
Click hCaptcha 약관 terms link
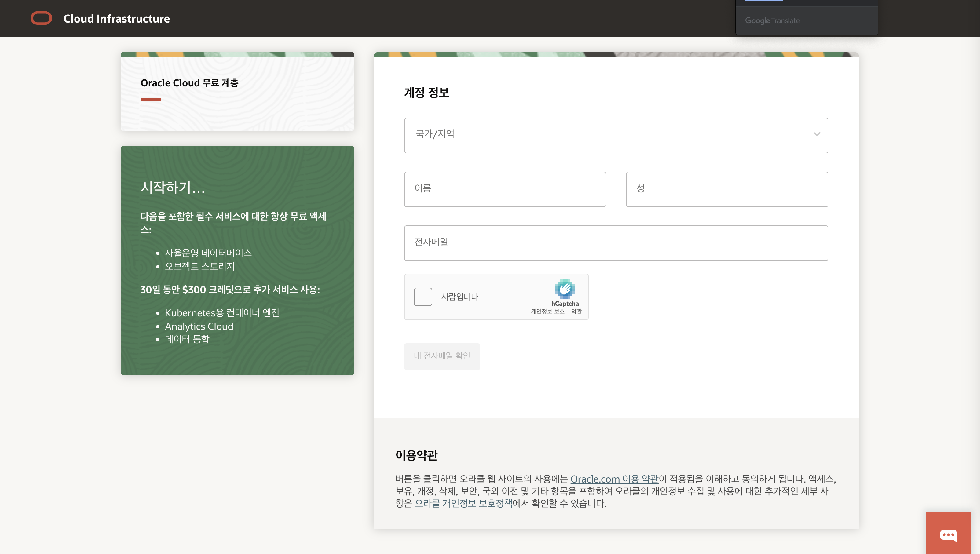[576, 311]
